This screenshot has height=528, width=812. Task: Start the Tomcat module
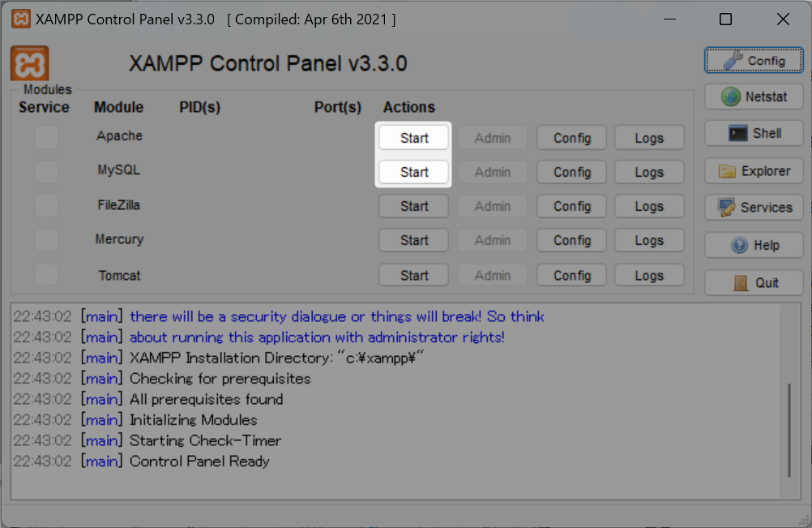click(414, 275)
